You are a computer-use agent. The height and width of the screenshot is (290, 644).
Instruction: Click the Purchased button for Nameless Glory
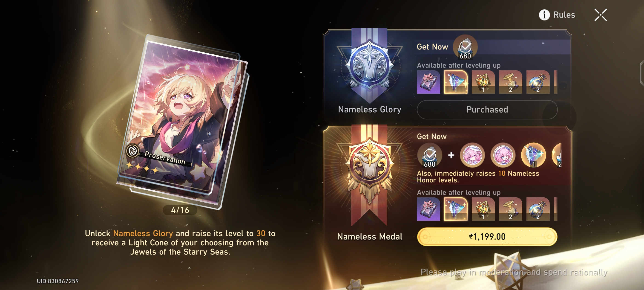487,110
